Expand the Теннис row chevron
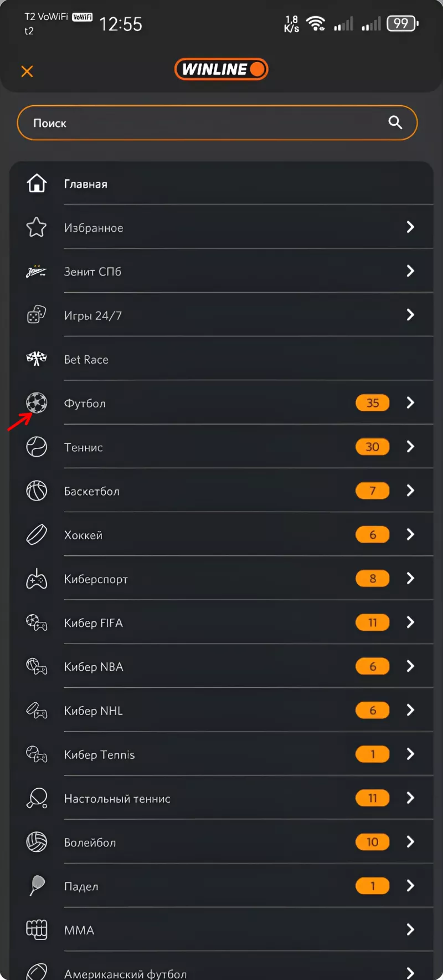The height and width of the screenshot is (980, 443). [410, 447]
